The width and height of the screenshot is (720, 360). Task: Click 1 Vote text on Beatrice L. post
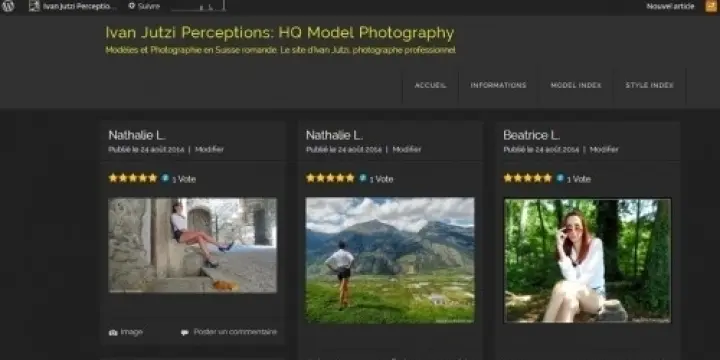[x=579, y=179]
